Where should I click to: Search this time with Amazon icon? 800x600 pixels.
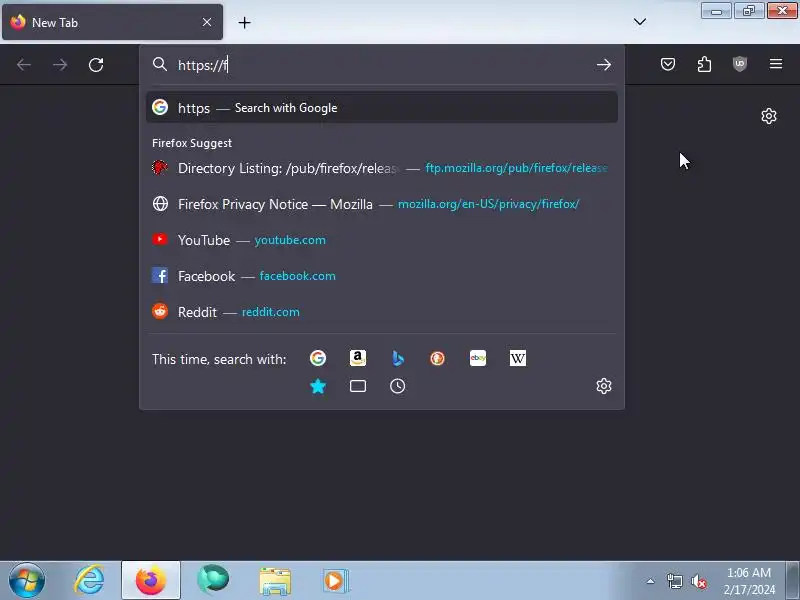pos(358,358)
